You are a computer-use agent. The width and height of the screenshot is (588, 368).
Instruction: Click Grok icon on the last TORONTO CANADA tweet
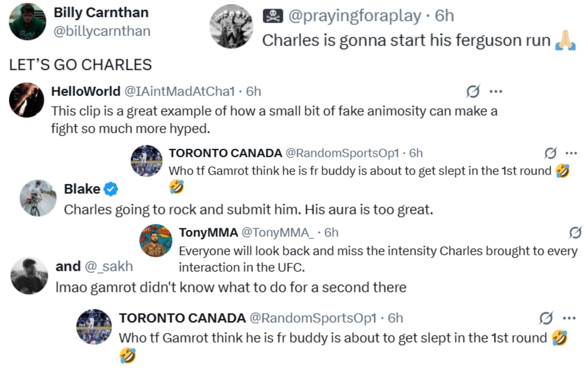tap(546, 318)
